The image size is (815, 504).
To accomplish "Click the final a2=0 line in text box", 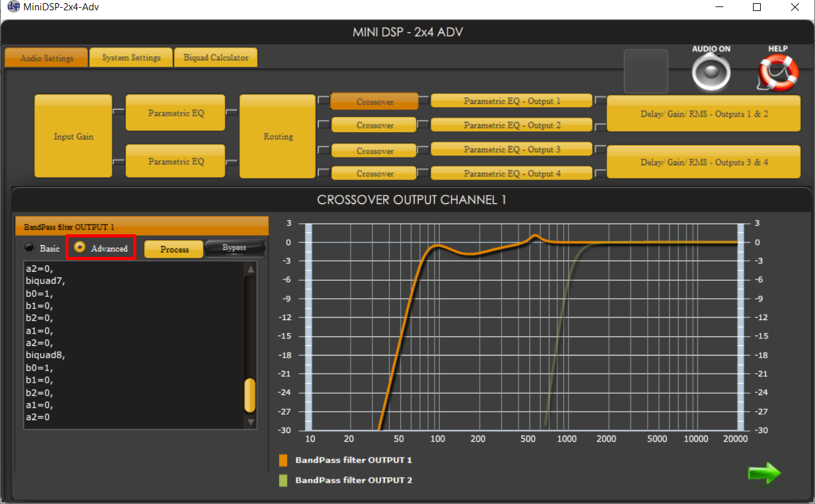I will [38, 417].
